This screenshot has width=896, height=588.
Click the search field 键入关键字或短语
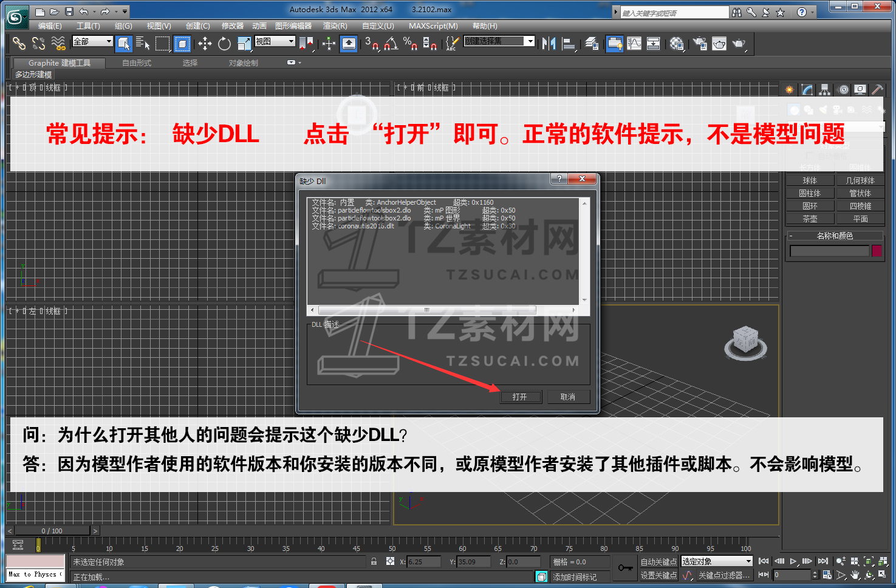[x=674, y=13]
